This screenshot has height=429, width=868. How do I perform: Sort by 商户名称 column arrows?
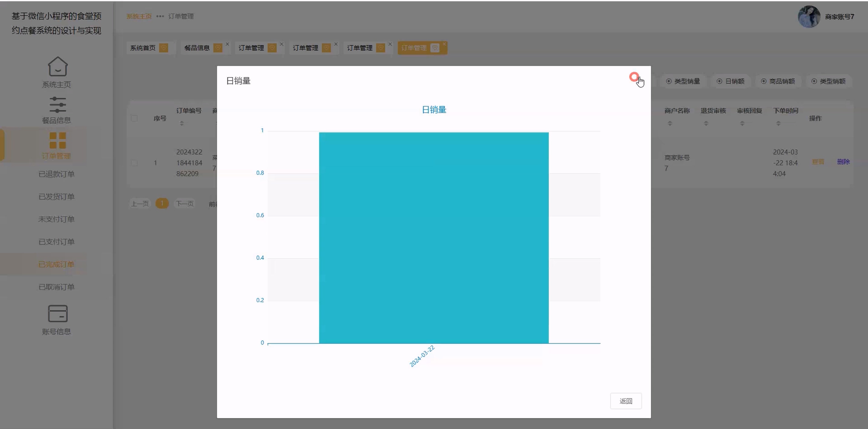(x=670, y=123)
